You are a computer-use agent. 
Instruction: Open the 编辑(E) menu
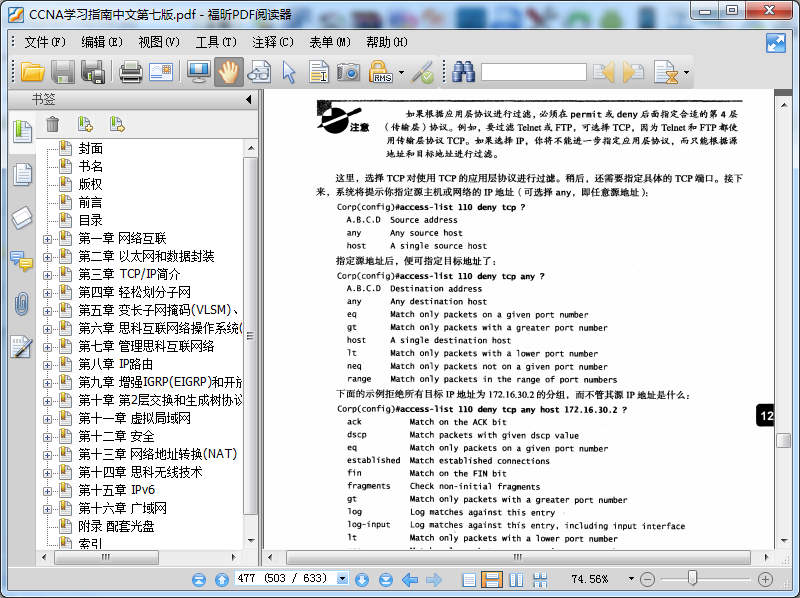click(102, 42)
